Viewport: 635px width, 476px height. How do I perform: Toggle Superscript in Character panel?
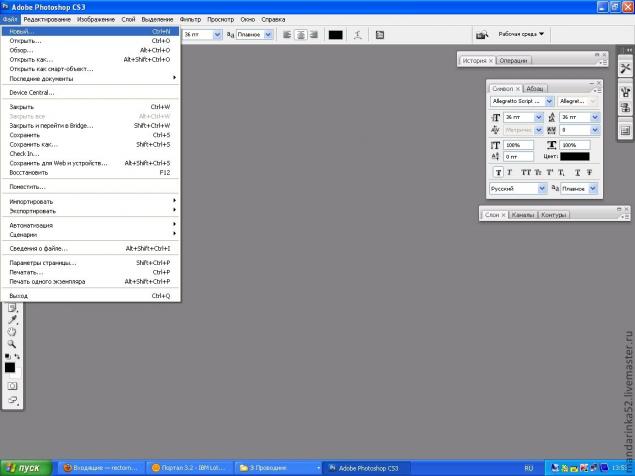pos(550,173)
